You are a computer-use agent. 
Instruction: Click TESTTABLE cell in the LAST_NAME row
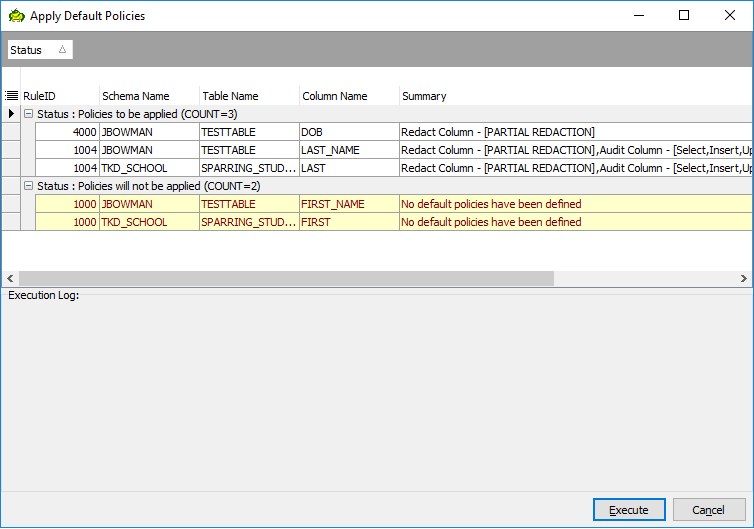(249, 150)
